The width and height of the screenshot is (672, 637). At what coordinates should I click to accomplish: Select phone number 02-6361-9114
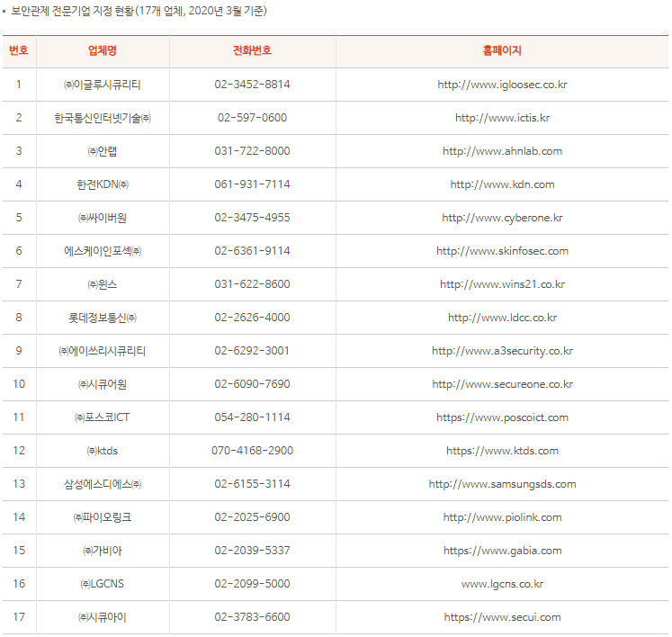click(252, 251)
